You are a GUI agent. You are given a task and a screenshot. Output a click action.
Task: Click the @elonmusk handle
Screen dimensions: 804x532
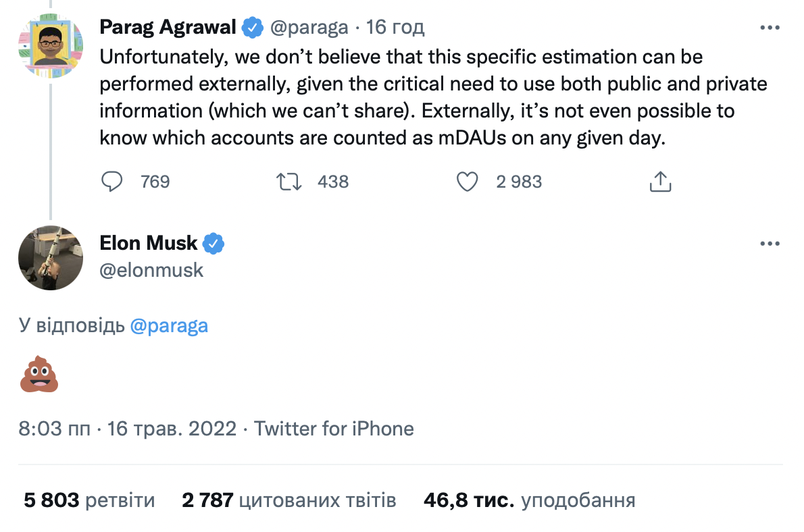151,270
